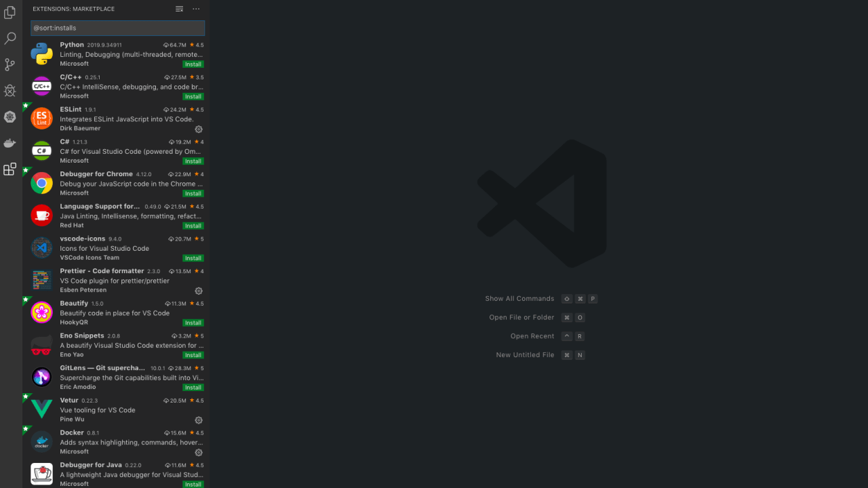The image size is (868, 488).
Task: Click the 28.3M GitLens install count
Action: 180,368
